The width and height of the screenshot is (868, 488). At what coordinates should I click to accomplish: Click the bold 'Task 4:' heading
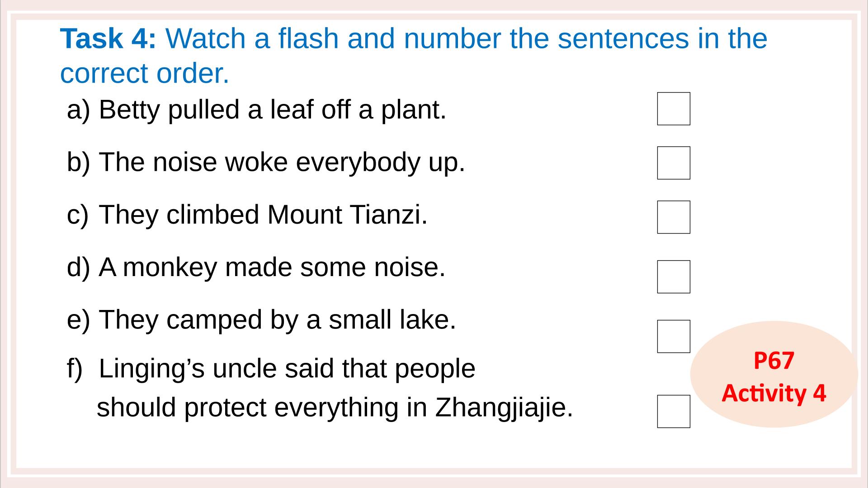click(108, 38)
